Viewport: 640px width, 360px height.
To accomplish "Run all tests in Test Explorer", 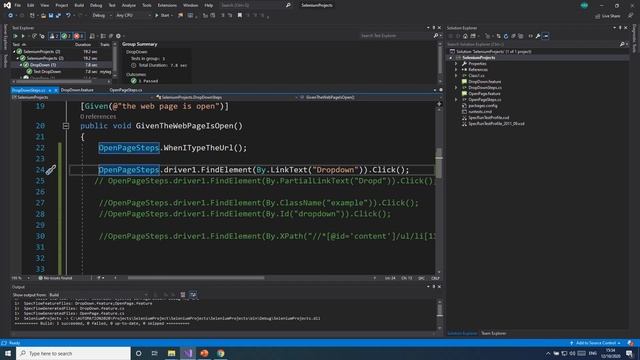I will pos(15,36).
